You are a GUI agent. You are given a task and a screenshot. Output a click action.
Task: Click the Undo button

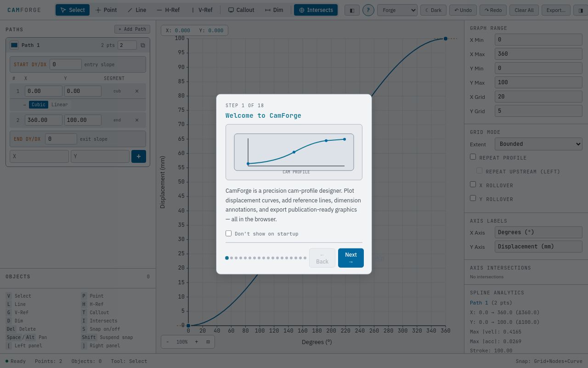(x=463, y=10)
